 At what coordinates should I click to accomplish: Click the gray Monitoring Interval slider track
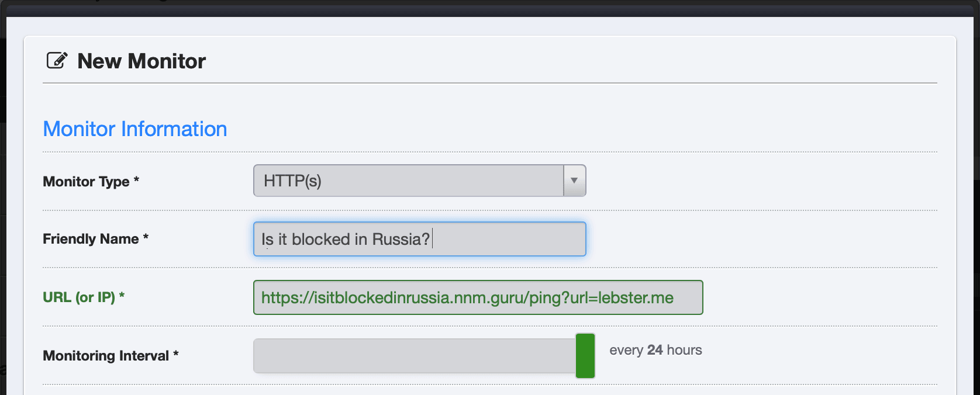point(414,356)
